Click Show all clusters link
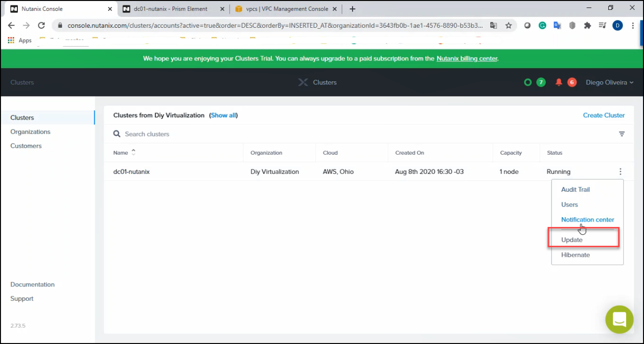Image resolution: width=644 pixels, height=344 pixels. pyautogui.click(x=223, y=115)
